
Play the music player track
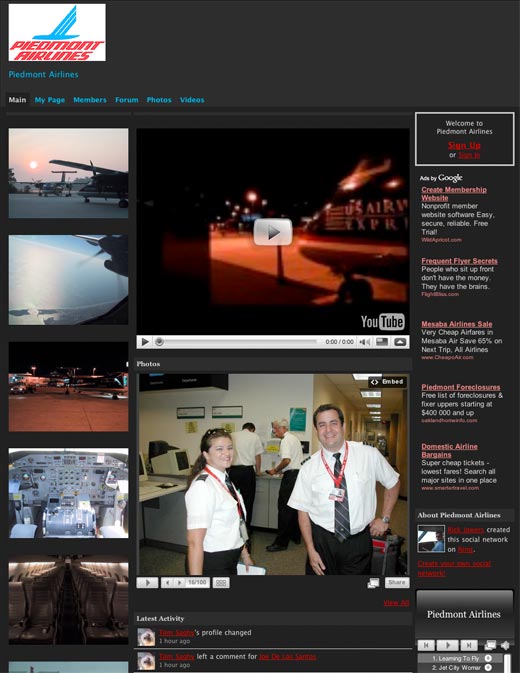click(447, 645)
